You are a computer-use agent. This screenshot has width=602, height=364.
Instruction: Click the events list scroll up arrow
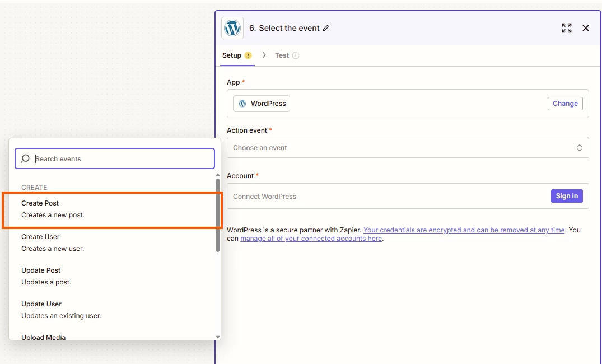(x=218, y=175)
